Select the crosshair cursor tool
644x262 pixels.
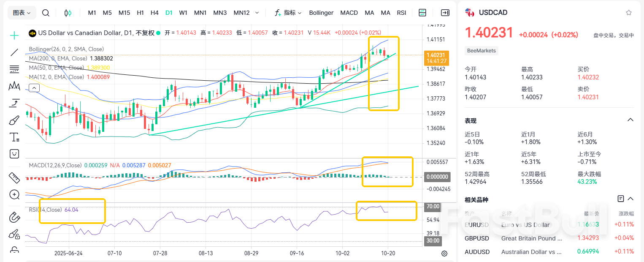click(x=14, y=35)
